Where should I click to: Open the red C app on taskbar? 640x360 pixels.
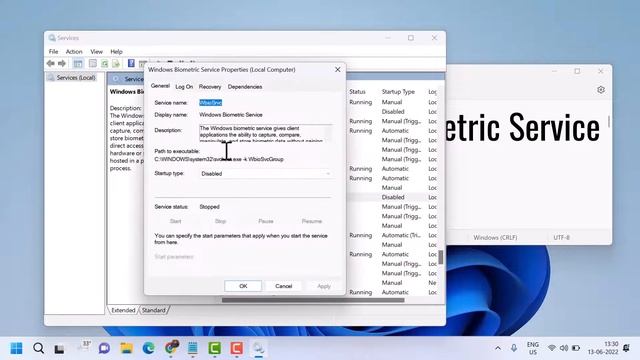coord(237,348)
